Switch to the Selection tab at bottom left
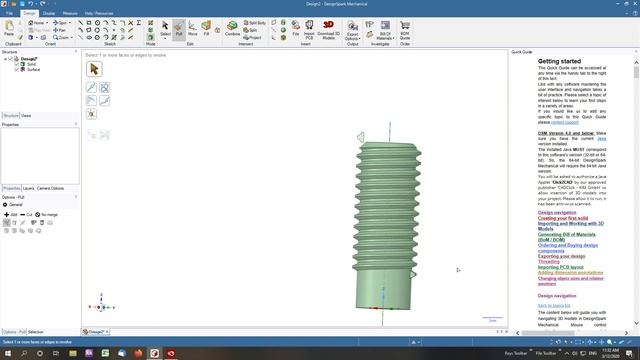 pyautogui.click(x=36, y=332)
